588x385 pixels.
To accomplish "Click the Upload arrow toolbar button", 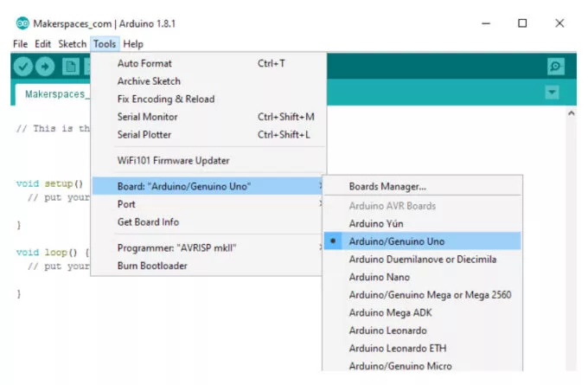I will [x=45, y=67].
